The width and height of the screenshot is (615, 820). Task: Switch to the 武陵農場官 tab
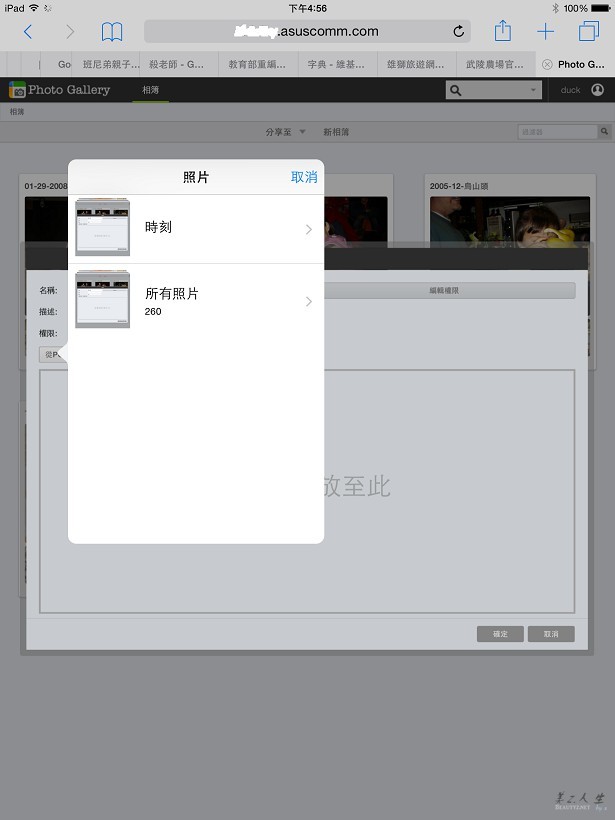click(496, 64)
